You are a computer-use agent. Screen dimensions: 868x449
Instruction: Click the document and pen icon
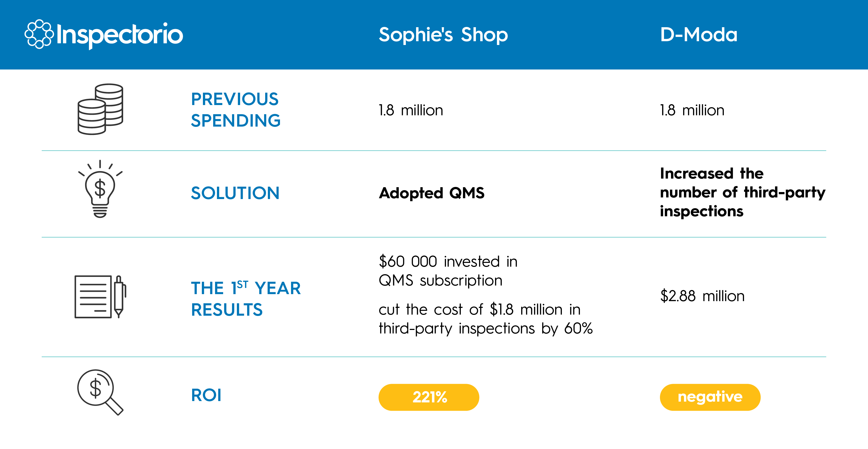[x=100, y=296]
